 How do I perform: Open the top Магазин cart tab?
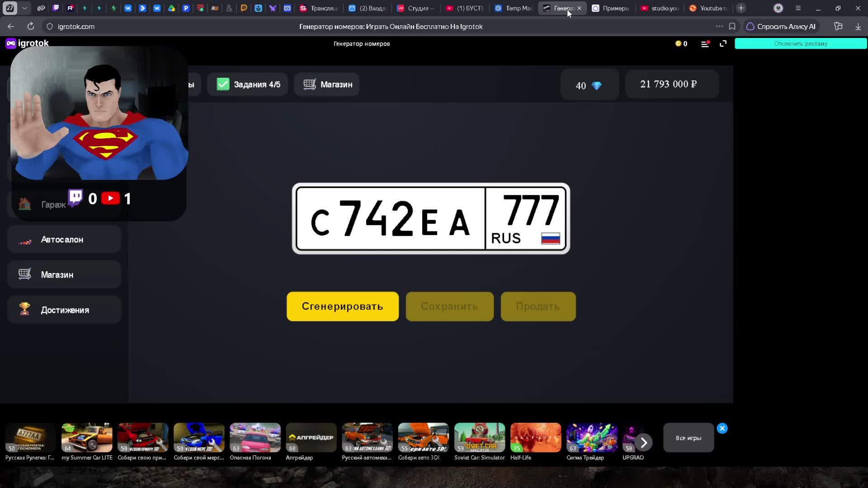click(327, 84)
